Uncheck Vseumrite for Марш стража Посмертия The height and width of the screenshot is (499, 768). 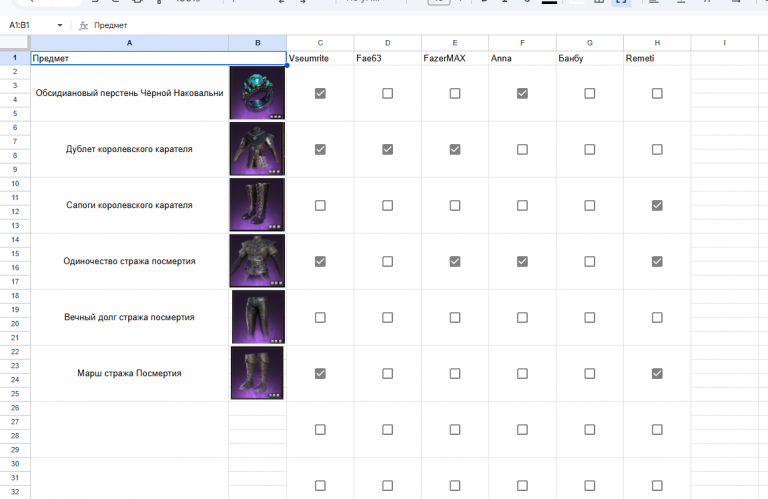pos(320,374)
